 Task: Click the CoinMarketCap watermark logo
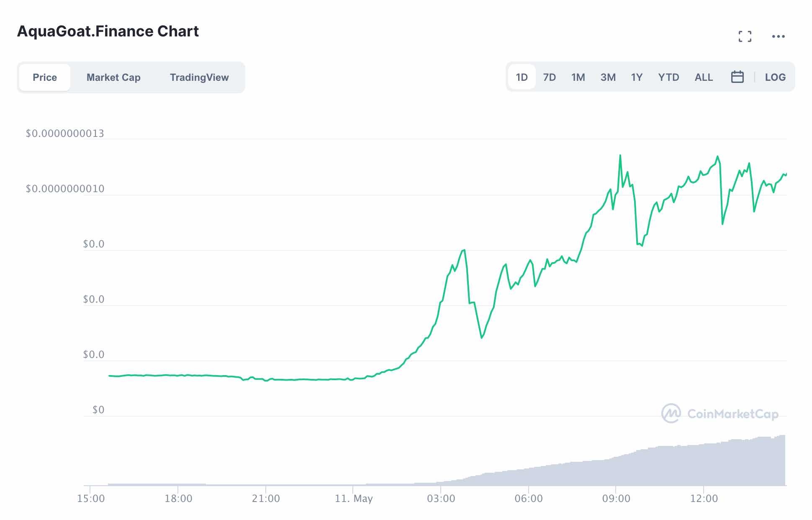(720, 414)
